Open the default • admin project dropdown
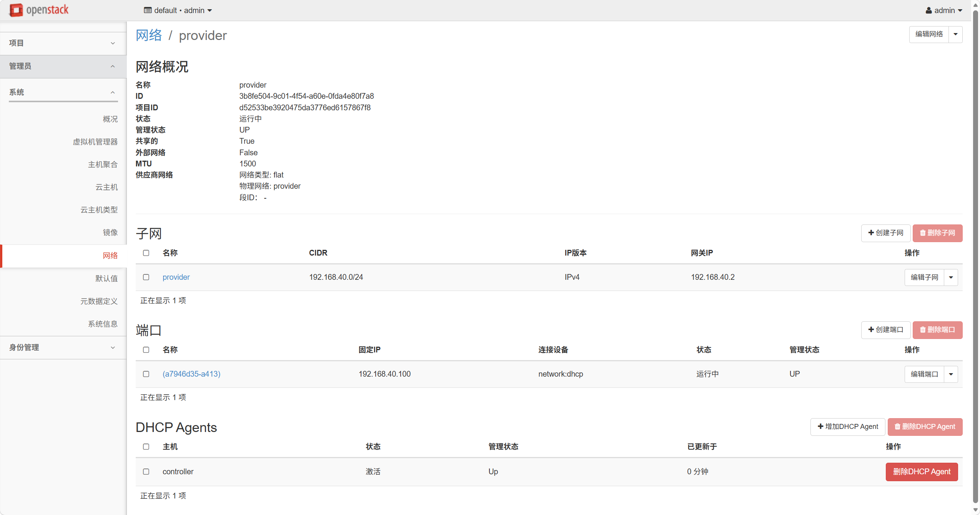The width and height of the screenshot is (980, 515). pos(178,10)
